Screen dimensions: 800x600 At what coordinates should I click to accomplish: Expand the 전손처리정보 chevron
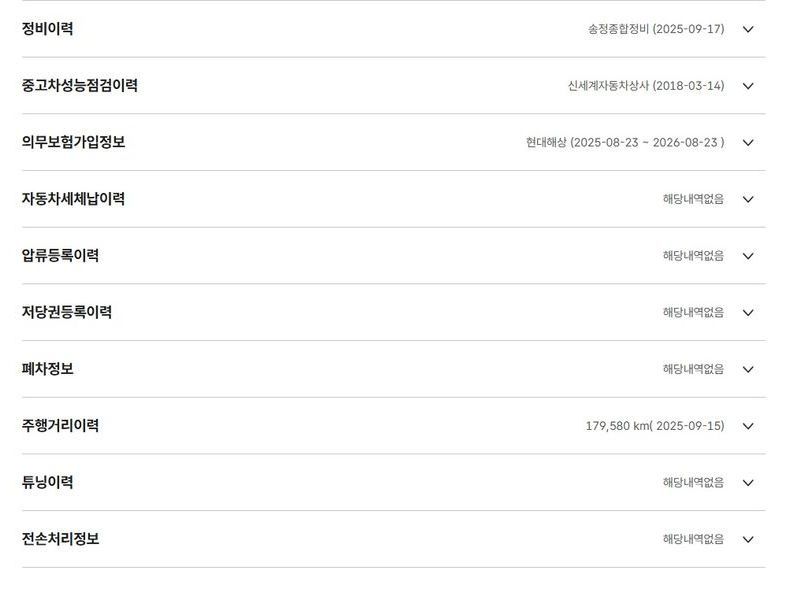(x=748, y=539)
